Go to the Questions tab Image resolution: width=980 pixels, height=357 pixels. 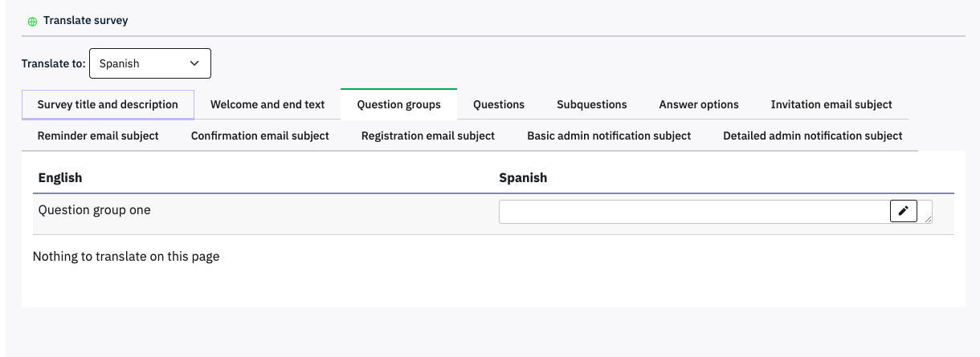coord(499,104)
